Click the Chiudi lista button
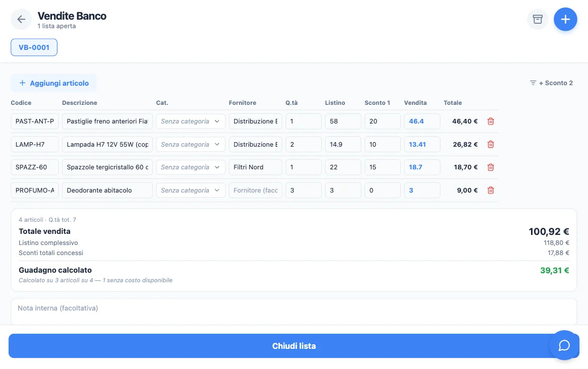 (x=293, y=346)
